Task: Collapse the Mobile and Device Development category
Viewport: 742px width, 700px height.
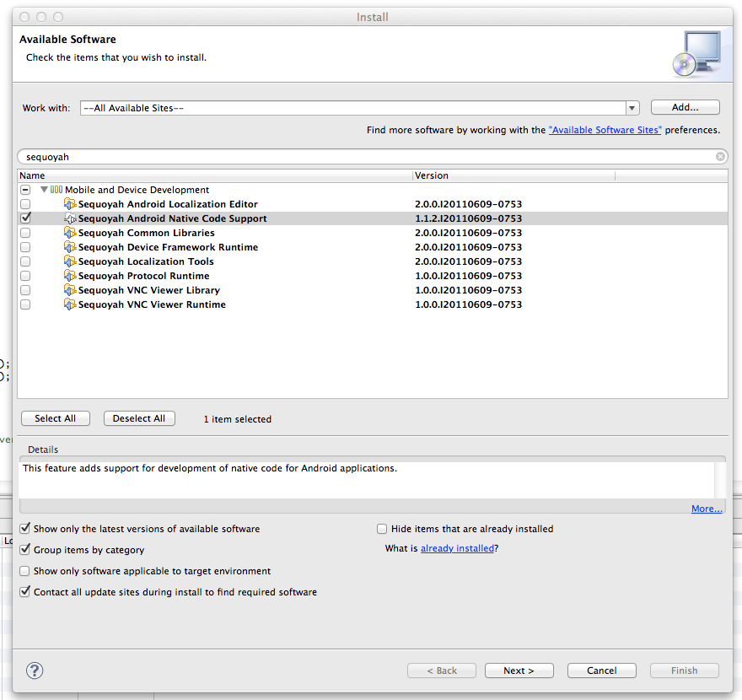Action: 44,190
